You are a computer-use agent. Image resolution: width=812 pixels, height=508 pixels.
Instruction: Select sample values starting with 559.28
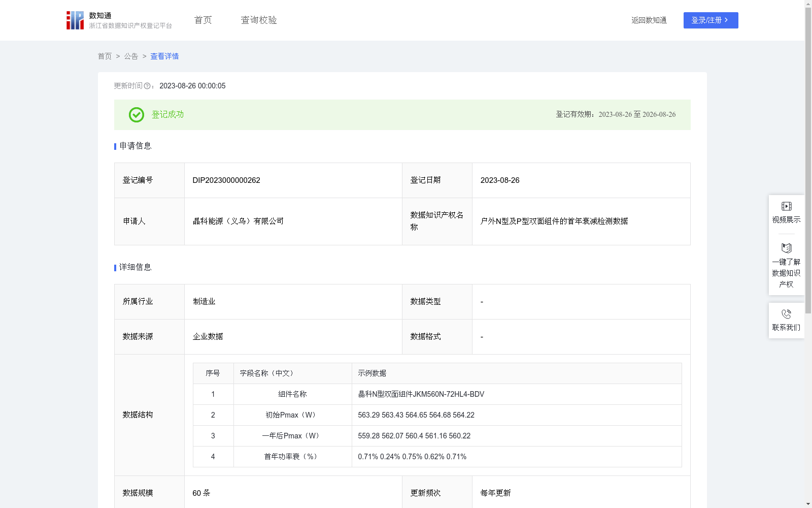coord(414,436)
